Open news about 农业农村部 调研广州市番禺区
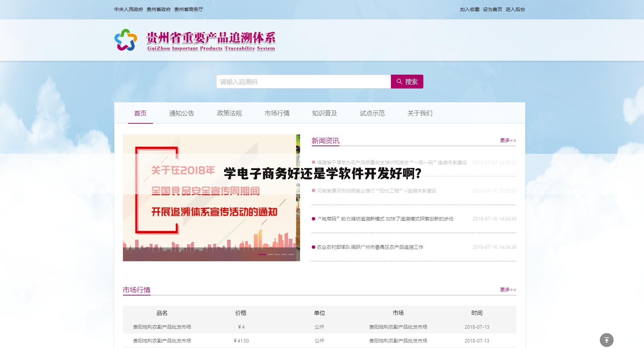This screenshot has height=348, width=644. 370,247
